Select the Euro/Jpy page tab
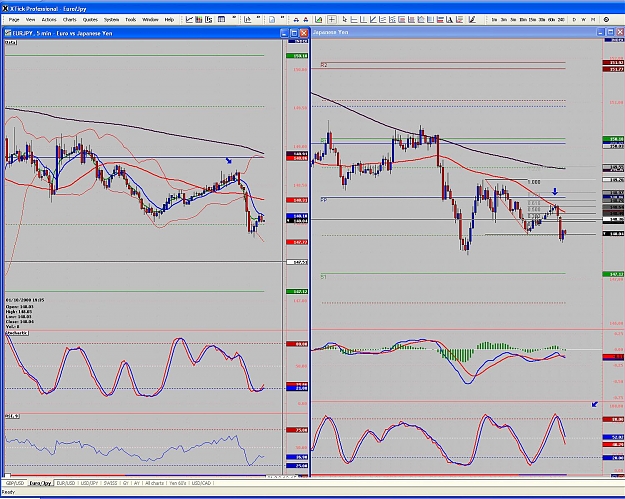 pyautogui.click(x=40, y=483)
